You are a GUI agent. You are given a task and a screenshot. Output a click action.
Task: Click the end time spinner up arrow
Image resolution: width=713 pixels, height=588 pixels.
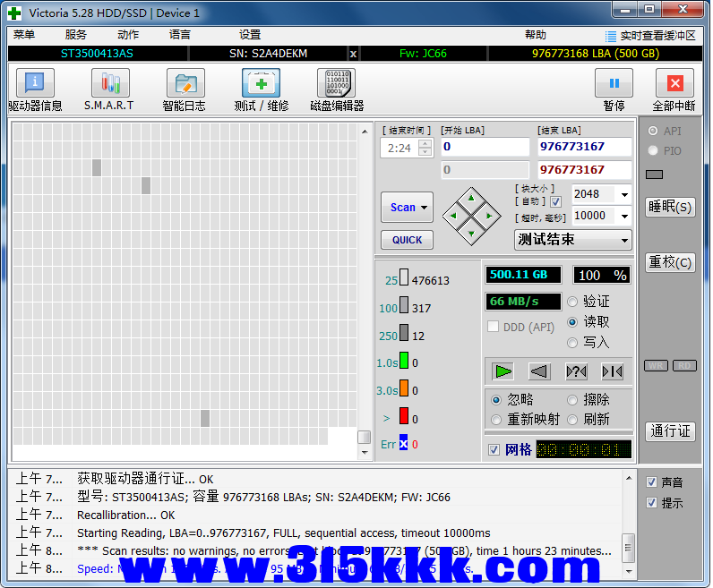[x=425, y=143]
